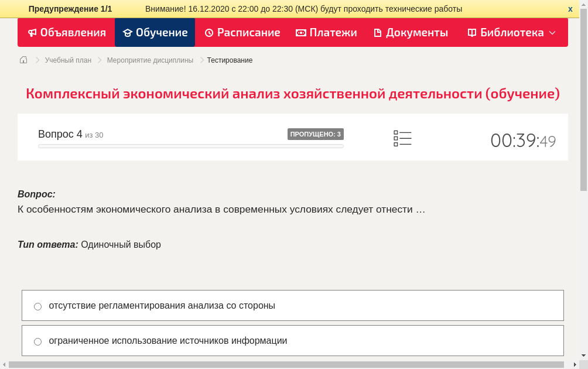Viewport: 588px width, 369px height.
Task: Switch to the Платежи section
Action: click(x=326, y=33)
